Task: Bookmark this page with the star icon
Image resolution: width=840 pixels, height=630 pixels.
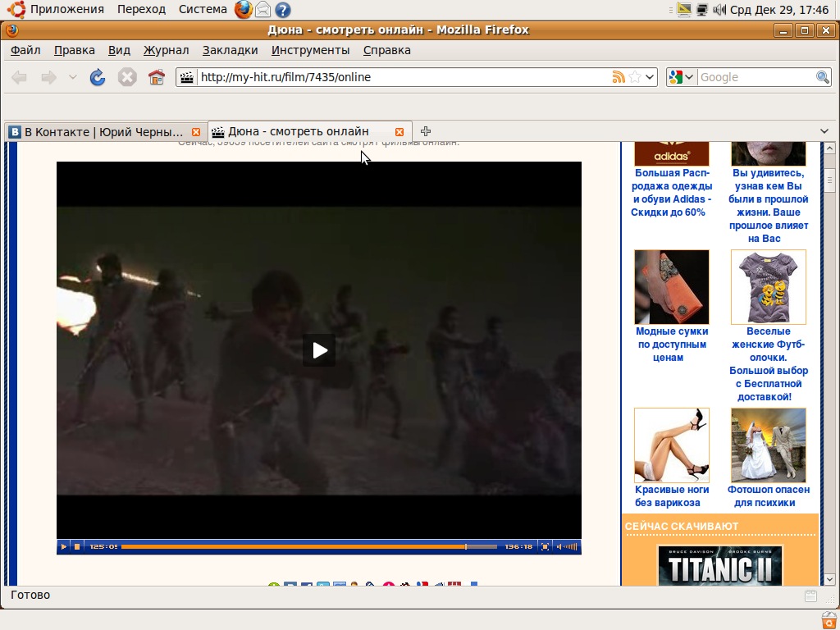Action: click(634, 77)
